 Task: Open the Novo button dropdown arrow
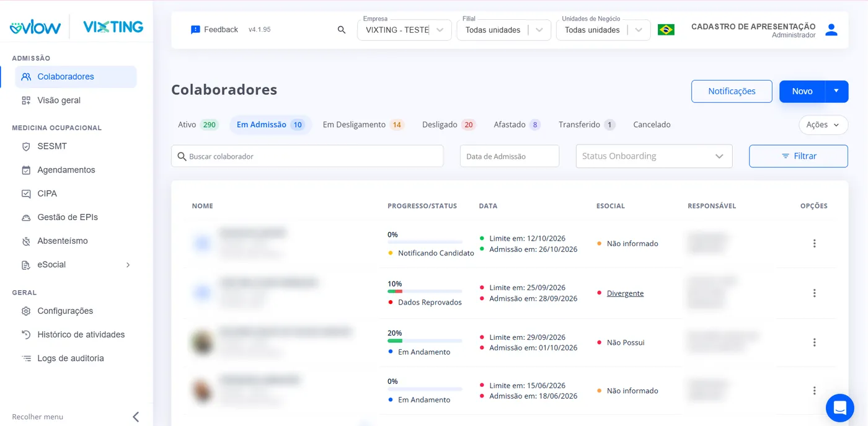tap(836, 91)
